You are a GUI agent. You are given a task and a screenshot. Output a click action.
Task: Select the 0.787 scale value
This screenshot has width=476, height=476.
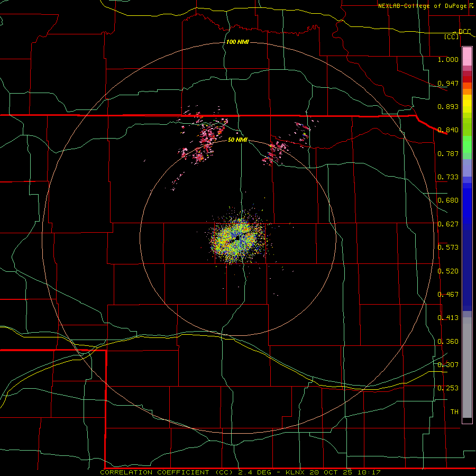pos(448,153)
